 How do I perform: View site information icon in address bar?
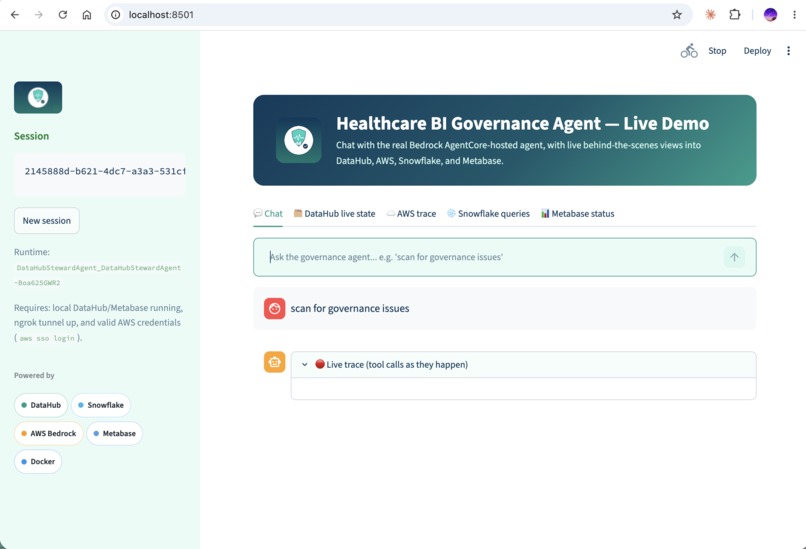(x=116, y=15)
